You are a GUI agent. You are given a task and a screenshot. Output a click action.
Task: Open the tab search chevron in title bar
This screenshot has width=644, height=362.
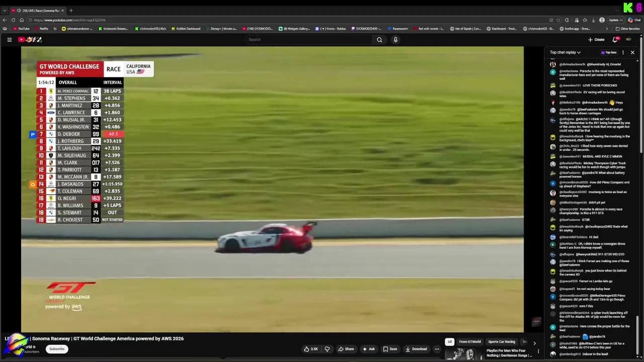point(5,11)
